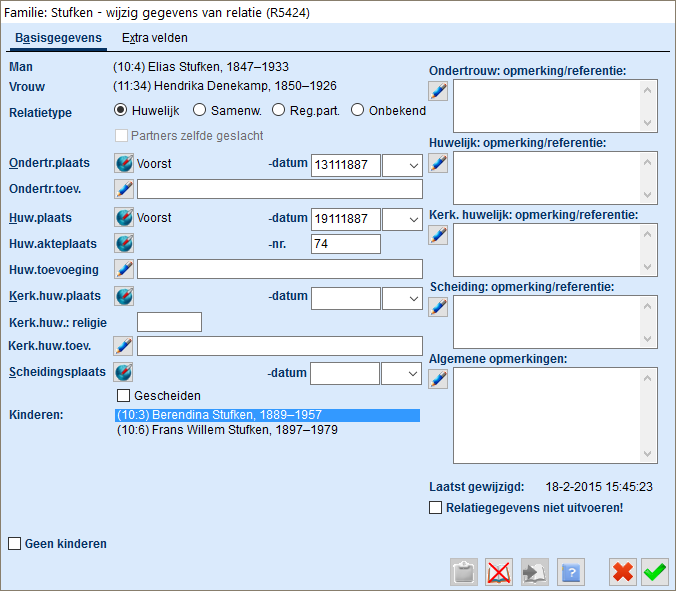This screenshot has width=676, height=591.
Task: Edit the Algemene opmerkingen note with pencil icon
Action: click(x=438, y=379)
